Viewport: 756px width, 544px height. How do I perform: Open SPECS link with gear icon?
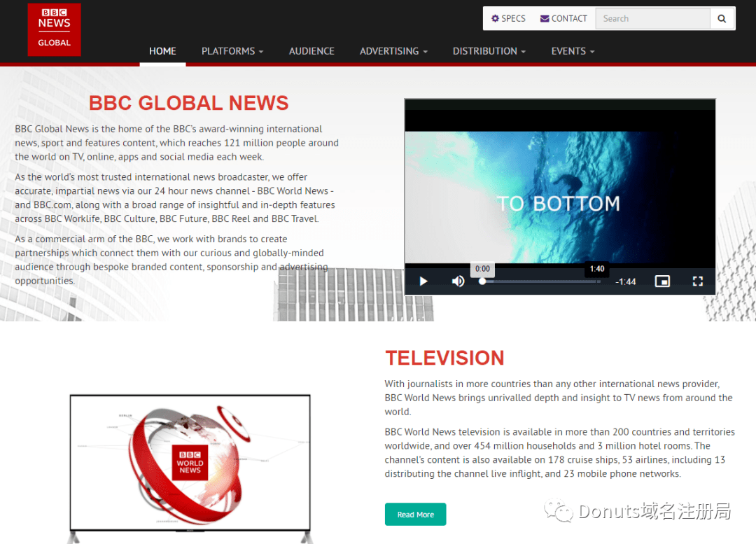(x=508, y=19)
